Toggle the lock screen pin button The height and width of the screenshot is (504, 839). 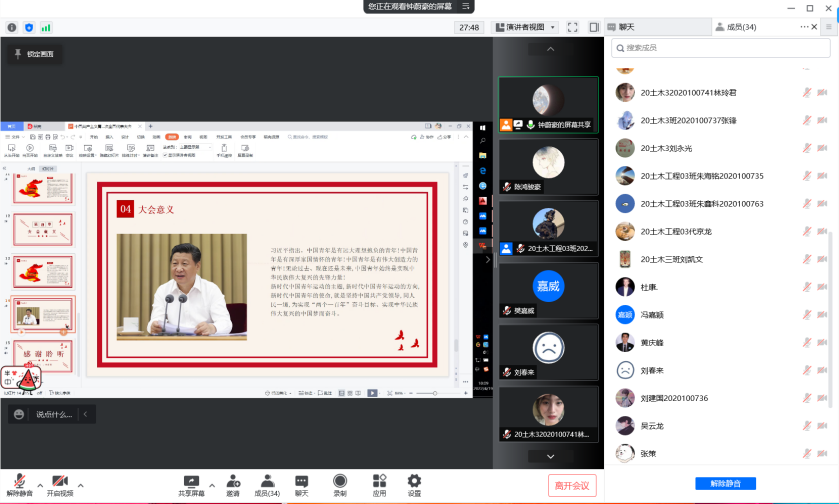pyautogui.click(x=34, y=55)
